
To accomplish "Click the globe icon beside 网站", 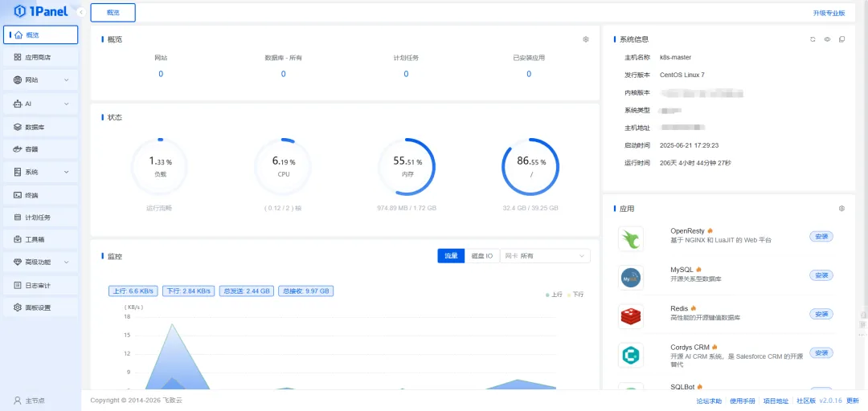I will coord(18,80).
